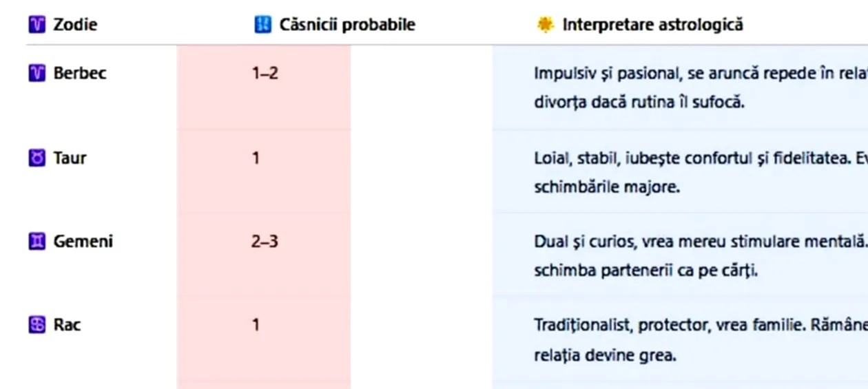This screenshot has height=389, width=868.
Task: Click the Gemeni interpretation text 'Dual și curios'
Action: tap(689, 242)
